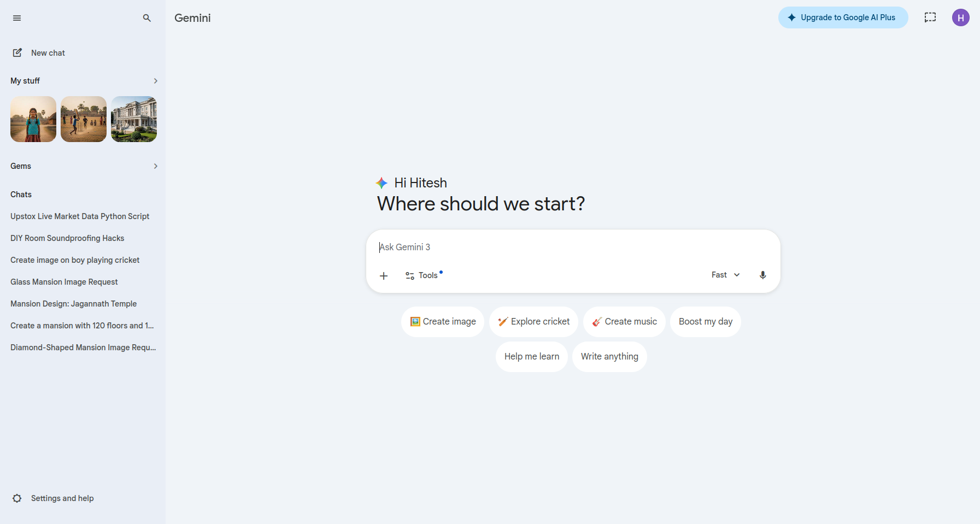Open the mansion building thumbnail in My stuff
The height and width of the screenshot is (524, 980).
click(134, 119)
